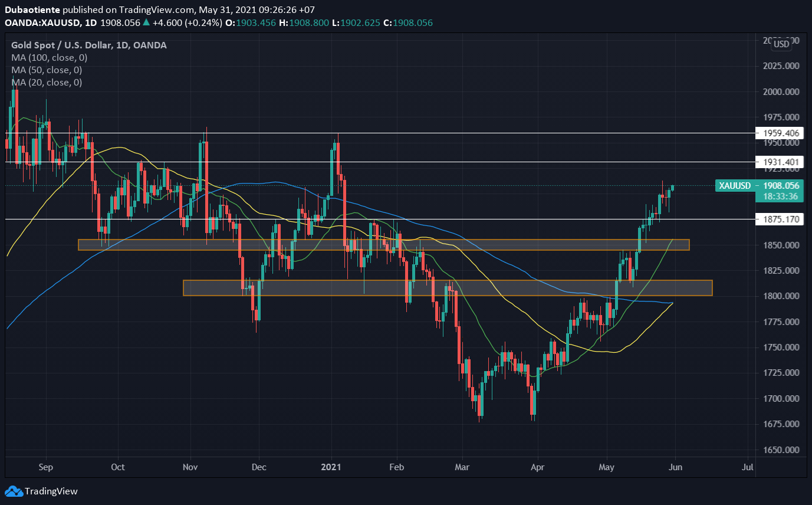Viewport: 812px width, 505px height.
Task: Click the current price 1908.056 label
Action: point(780,186)
